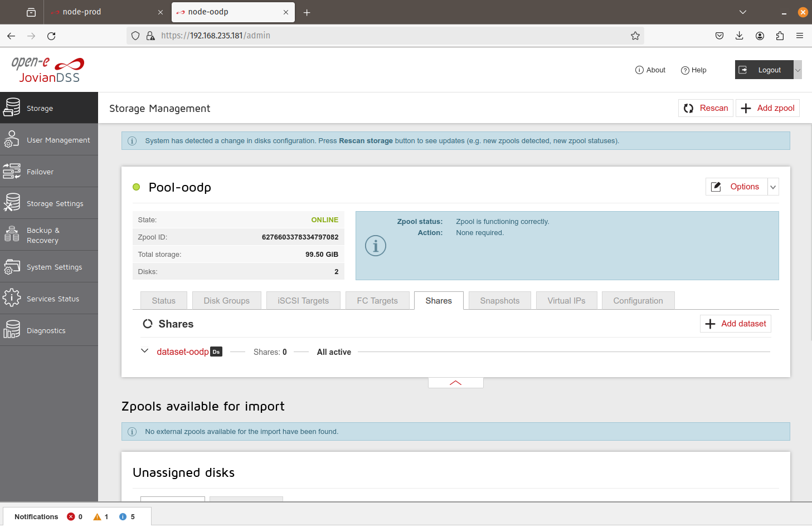
Task: Click the ONLINE state value
Action: click(325, 220)
